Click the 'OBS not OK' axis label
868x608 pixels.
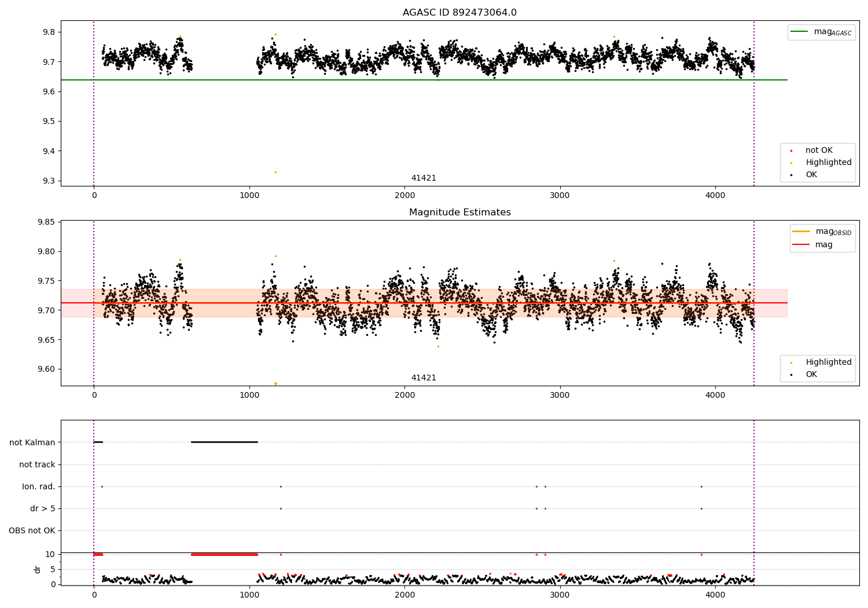pos(32,530)
